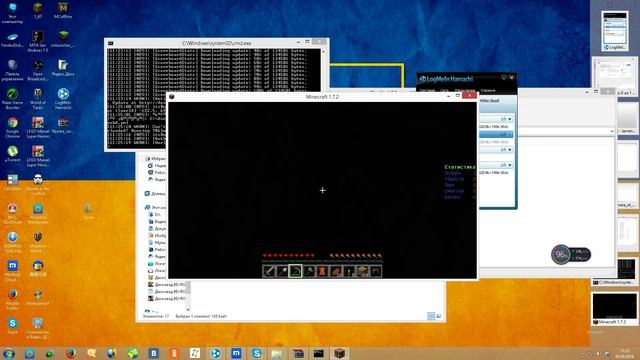Open Этот компьютер desktop icon
The image size is (640, 360).
point(12,13)
